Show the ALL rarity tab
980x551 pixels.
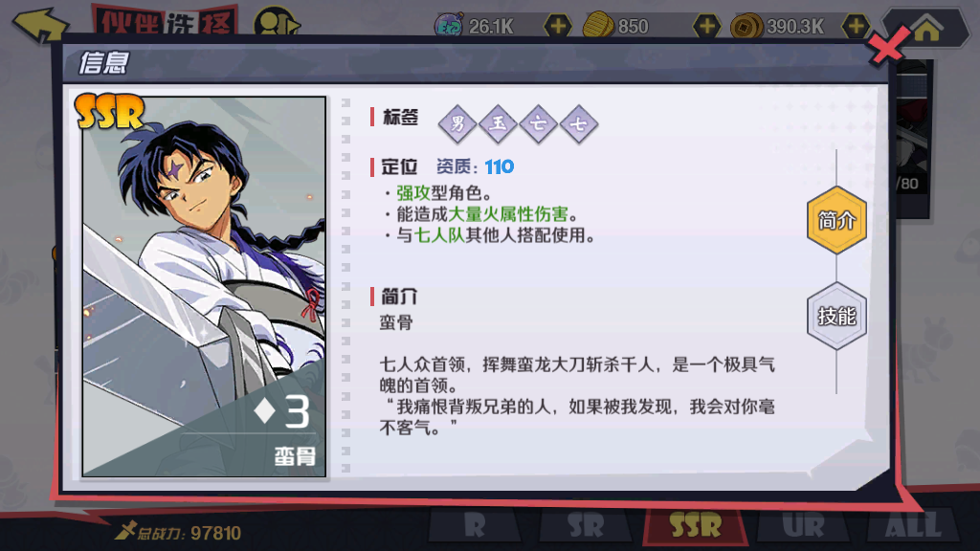pyautogui.click(x=913, y=525)
